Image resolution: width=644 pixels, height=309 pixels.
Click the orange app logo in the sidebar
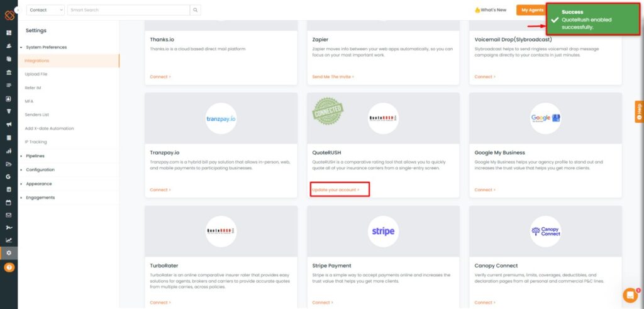pos(9,15)
